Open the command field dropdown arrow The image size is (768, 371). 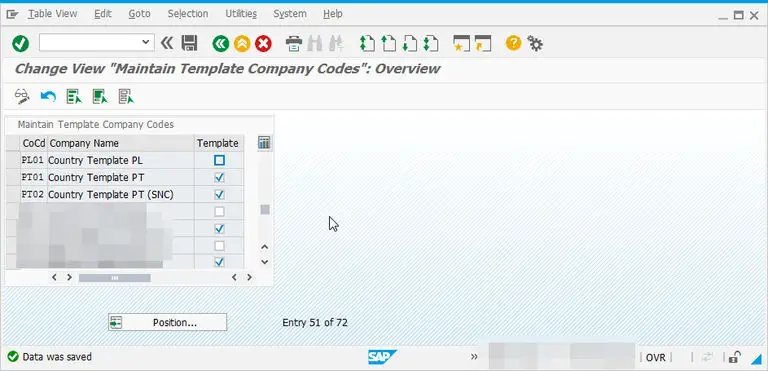[145, 43]
